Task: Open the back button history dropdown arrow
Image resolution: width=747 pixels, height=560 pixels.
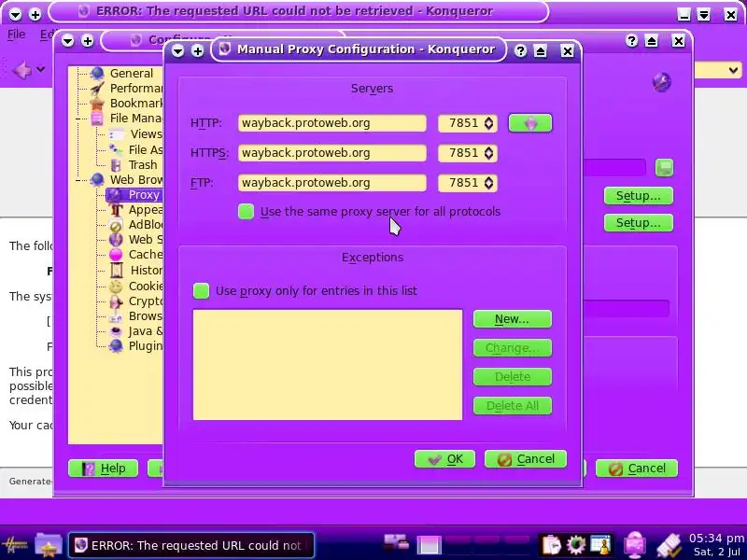Action: click(40, 70)
